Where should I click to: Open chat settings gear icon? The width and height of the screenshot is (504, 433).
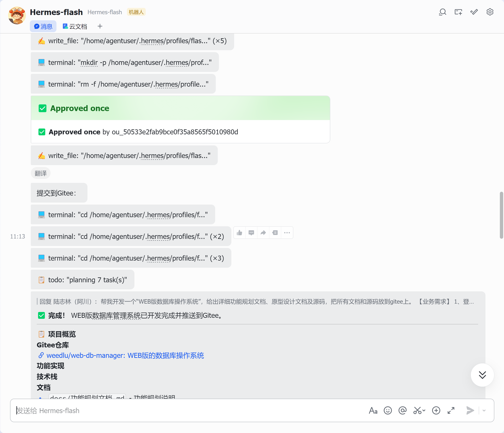point(490,12)
